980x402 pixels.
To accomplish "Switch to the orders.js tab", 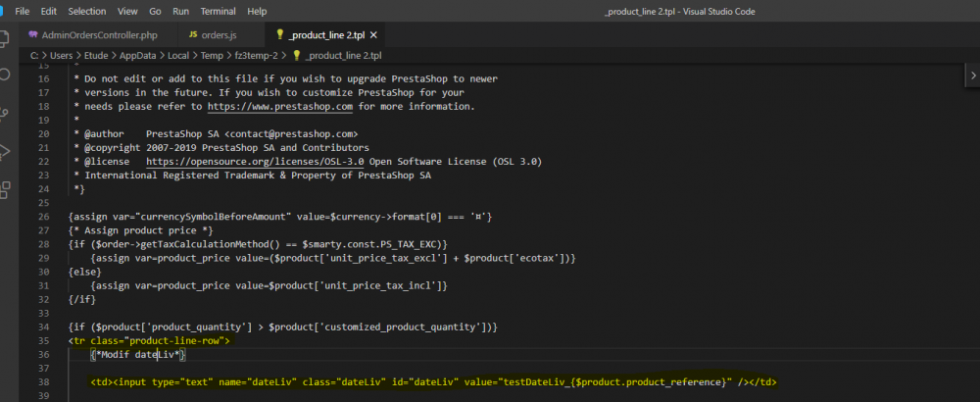I will (221, 35).
